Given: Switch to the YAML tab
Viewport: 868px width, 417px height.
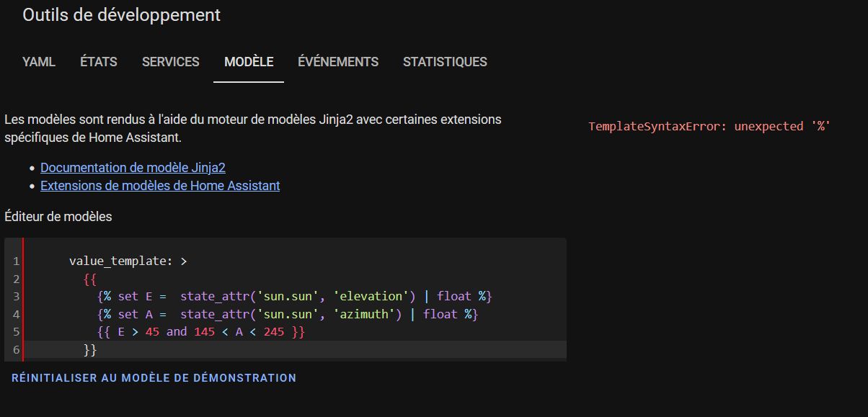Looking at the screenshot, I should click(x=39, y=62).
